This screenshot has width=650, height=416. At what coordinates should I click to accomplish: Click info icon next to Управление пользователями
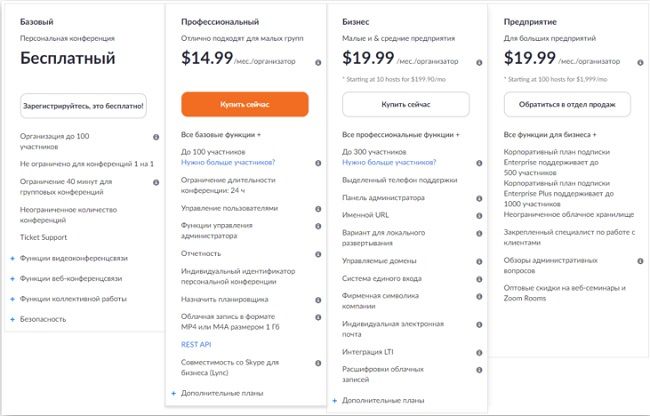click(318, 209)
